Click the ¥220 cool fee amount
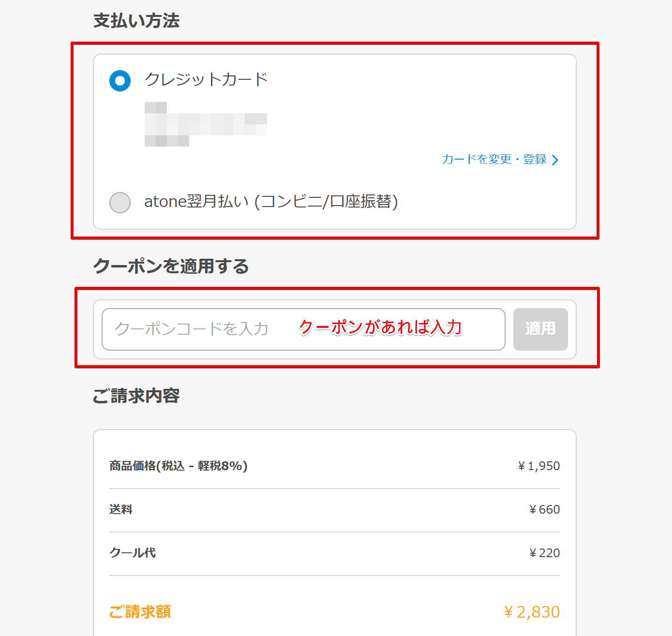 click(x=544, y=553)
